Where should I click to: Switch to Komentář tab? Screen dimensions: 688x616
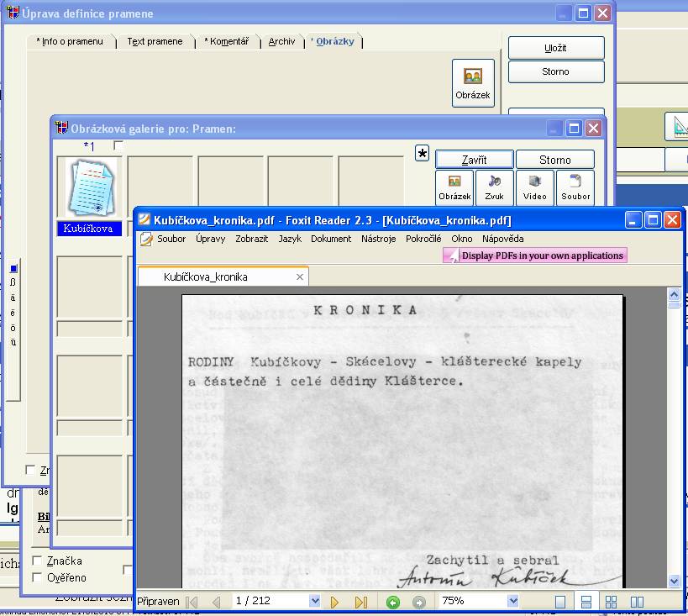(227, 41)
